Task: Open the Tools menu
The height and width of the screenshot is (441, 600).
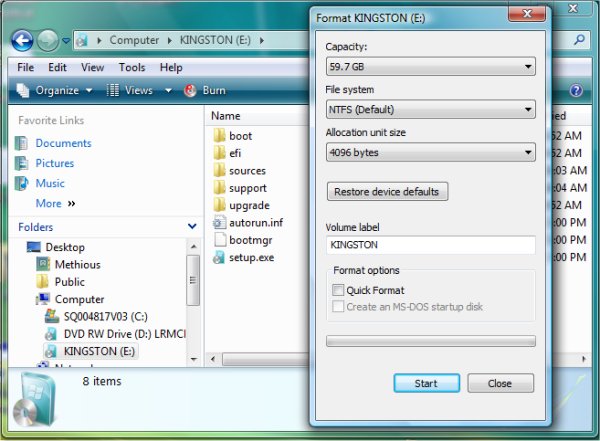Action: click(x=132, y=68)
